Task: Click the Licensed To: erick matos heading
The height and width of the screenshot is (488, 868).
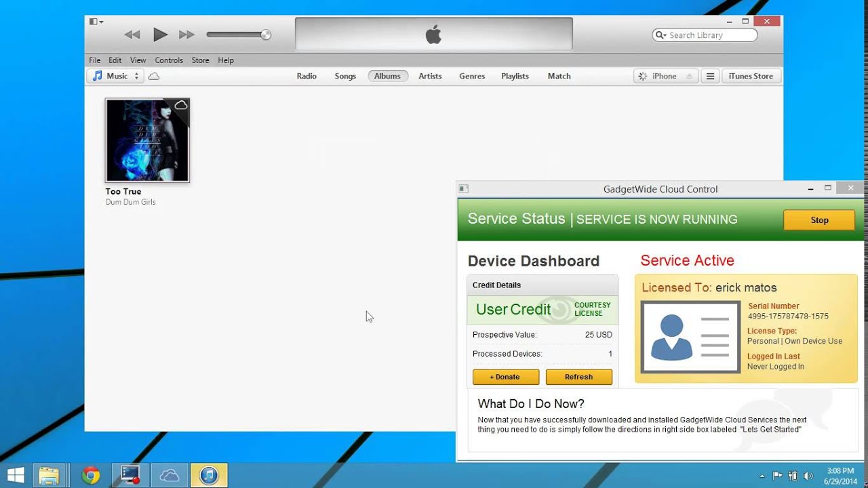Action: click(x=709, y=287)
